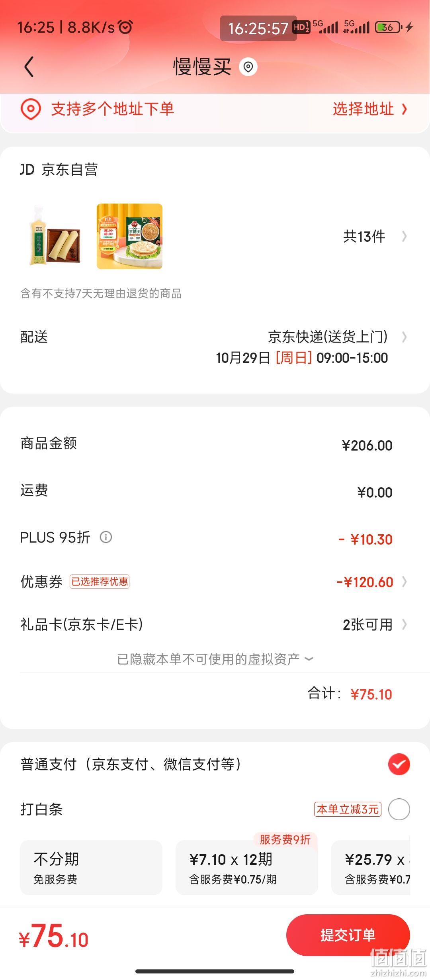Viewport: 430px width, 980px height.
Task: Tap the back arrow icon
Action: click(29, 67)
